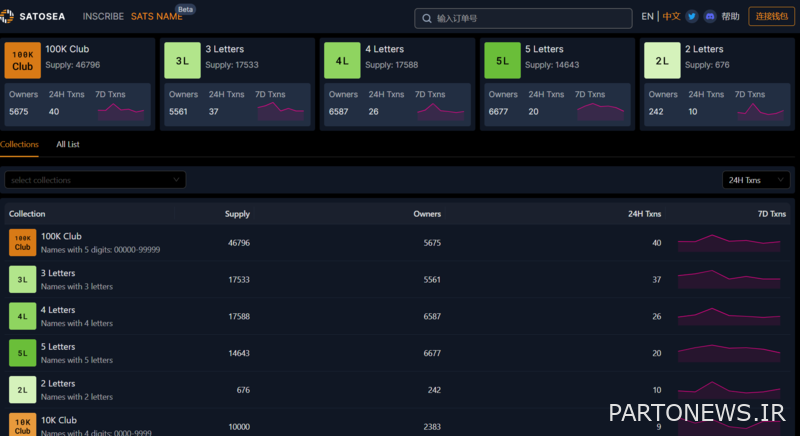
Task: Click the Beta badge
Action: pyautogui.click(x=185, y=9)
